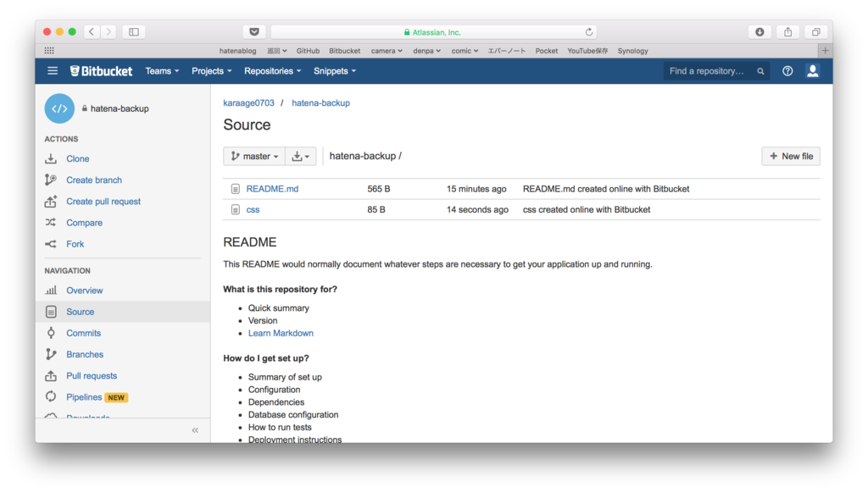Viewport: 868px width, 493px height.
Task: Click the '15 minutes ago' timestamp
Action: [x=476, y=189]
